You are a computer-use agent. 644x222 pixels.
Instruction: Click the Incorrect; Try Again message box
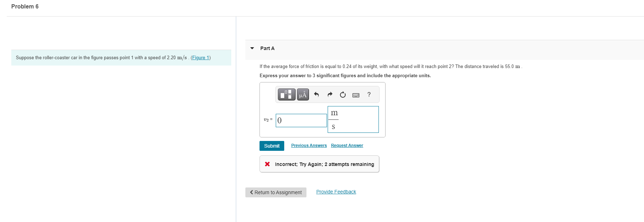(319, 164)
